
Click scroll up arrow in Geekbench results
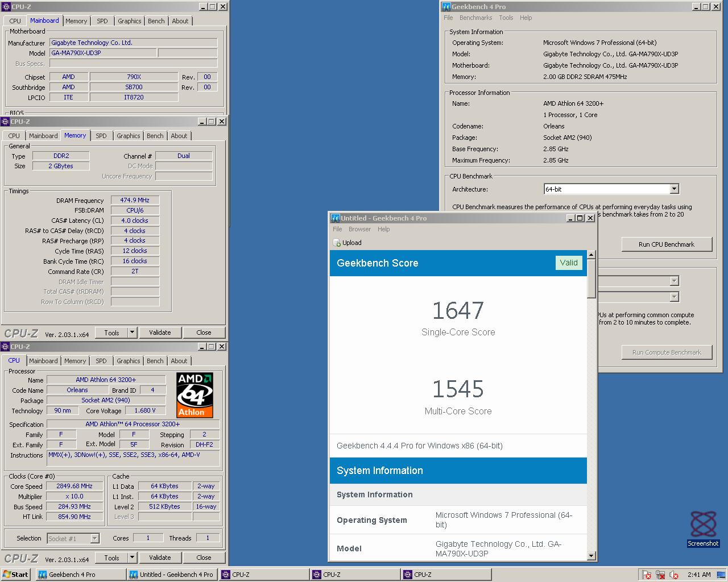(591, 255)
